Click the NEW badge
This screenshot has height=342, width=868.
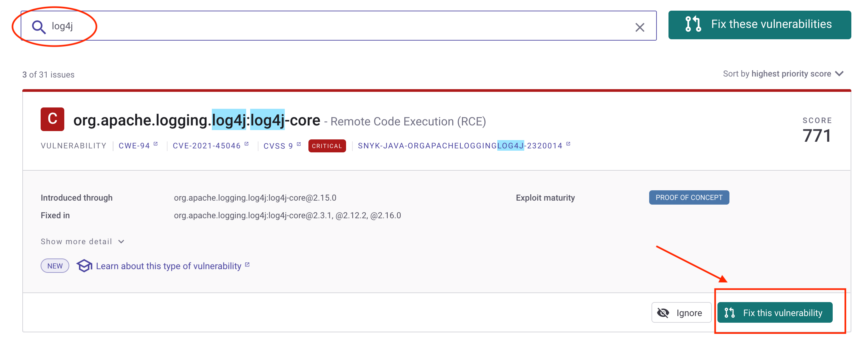(55, 265)
